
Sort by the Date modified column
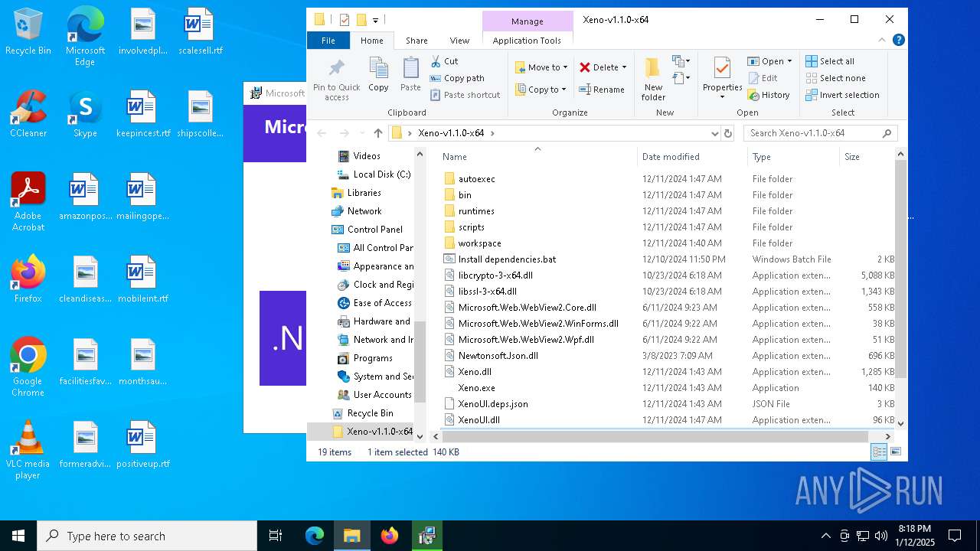(x=692, y=156)
